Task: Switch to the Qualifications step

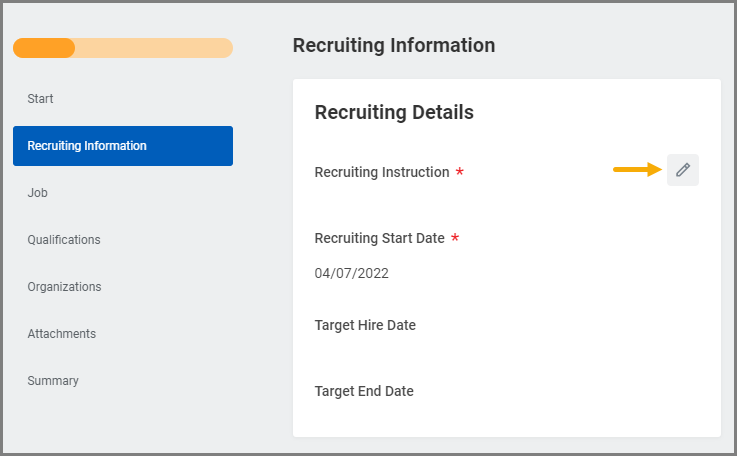Action: (64, 240)
